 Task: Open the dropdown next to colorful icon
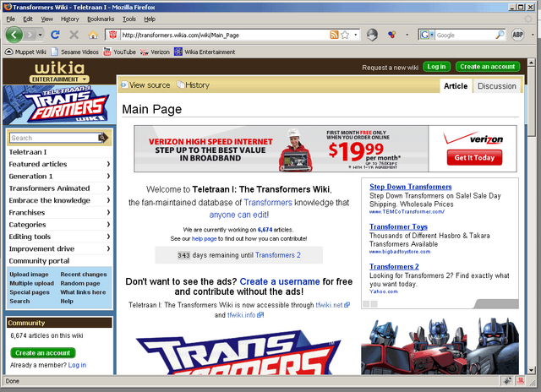(407, 35)
